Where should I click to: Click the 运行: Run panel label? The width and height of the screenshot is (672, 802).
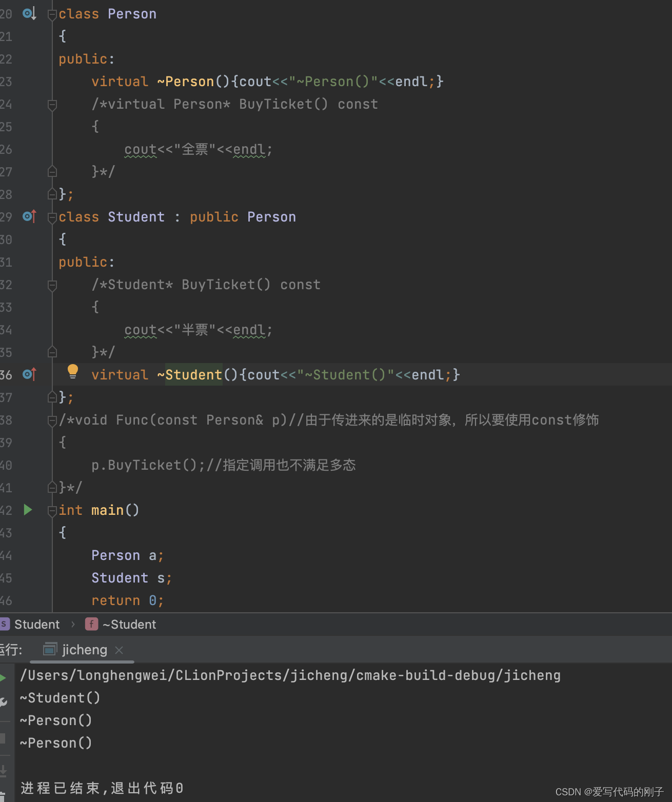[x=11, y=650]
